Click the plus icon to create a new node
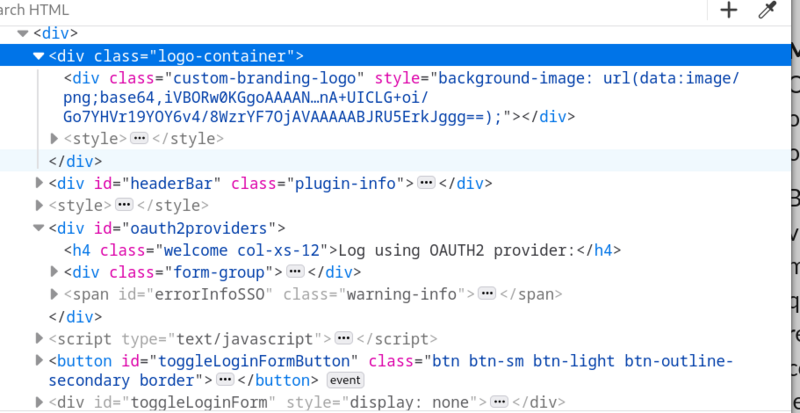Image resolution: width=800 pixels, height=413 pixels. coord(729,10)
